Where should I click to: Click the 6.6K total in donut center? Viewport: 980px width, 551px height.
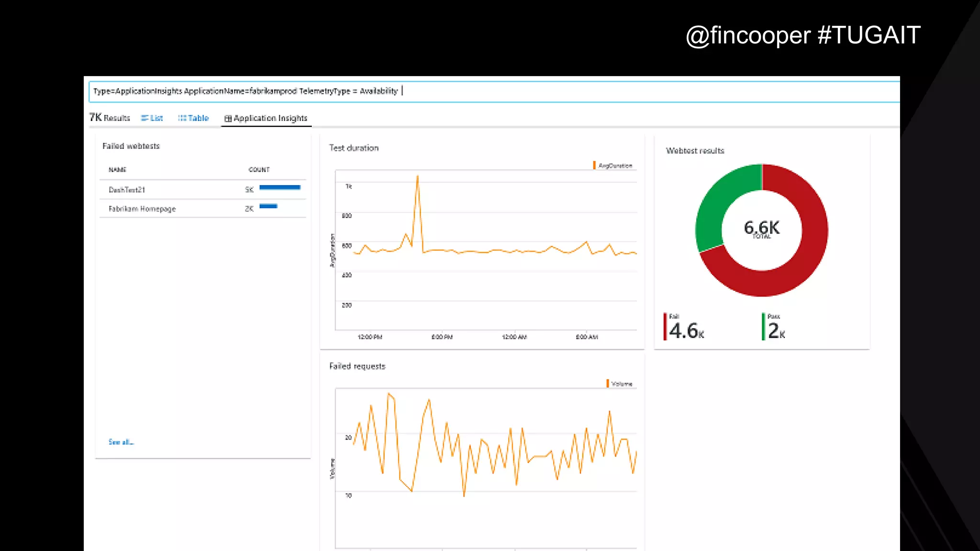pyautogui.click(x=761, y=228)
